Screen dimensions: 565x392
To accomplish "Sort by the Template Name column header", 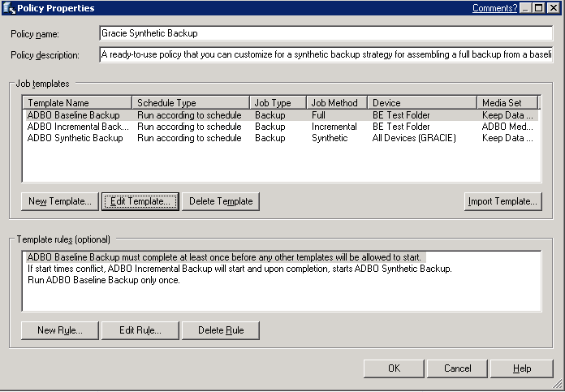I will coord(77,103).
